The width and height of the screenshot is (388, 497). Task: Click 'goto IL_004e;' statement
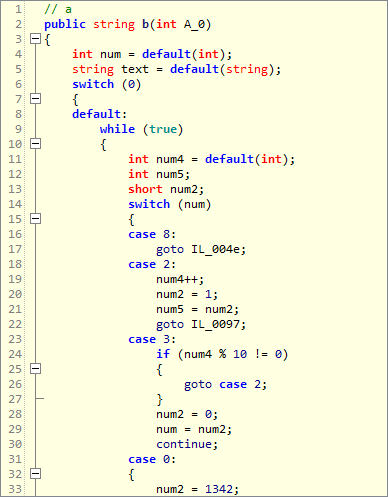click(x=201, y=249)
